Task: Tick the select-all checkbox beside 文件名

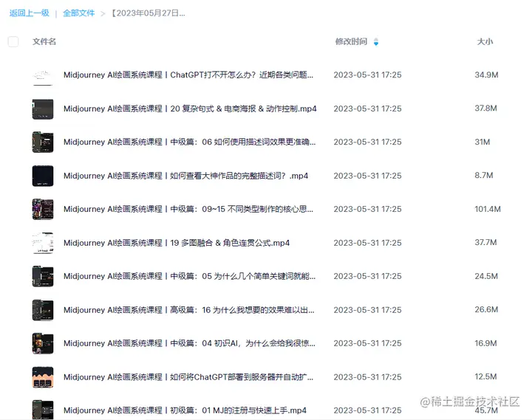Action: coord(13,41)
